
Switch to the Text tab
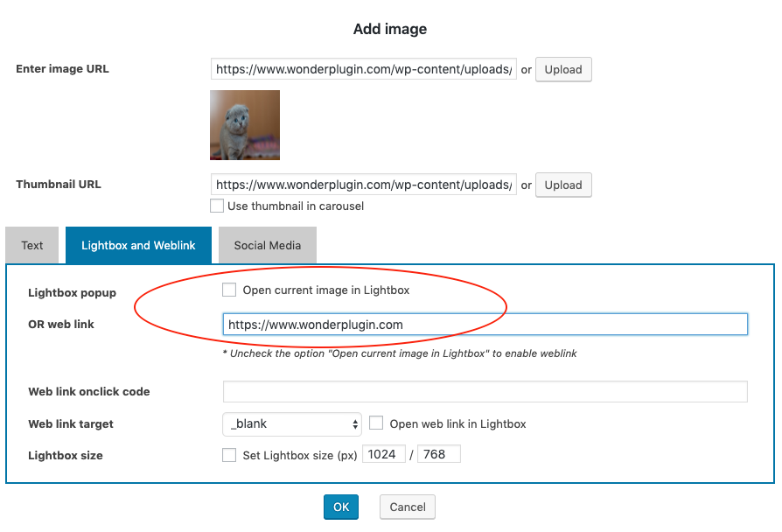[32, 246]
